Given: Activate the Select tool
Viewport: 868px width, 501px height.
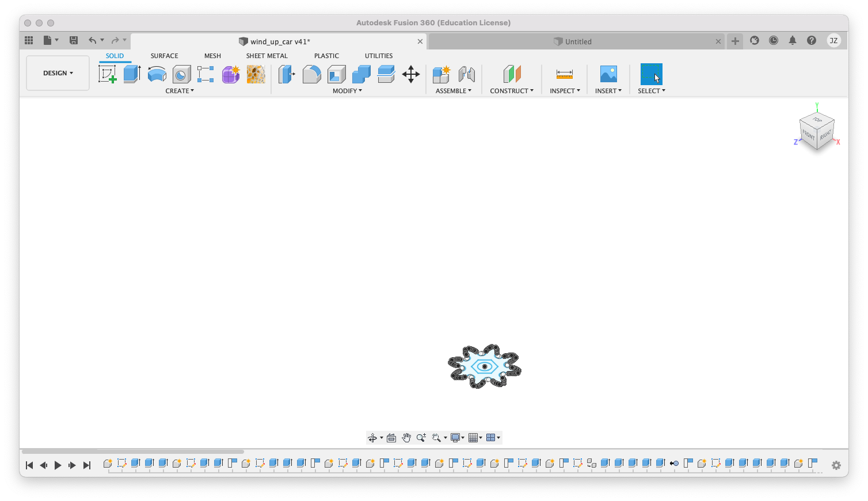Looking at the screenshot, I should click(652, 74).
